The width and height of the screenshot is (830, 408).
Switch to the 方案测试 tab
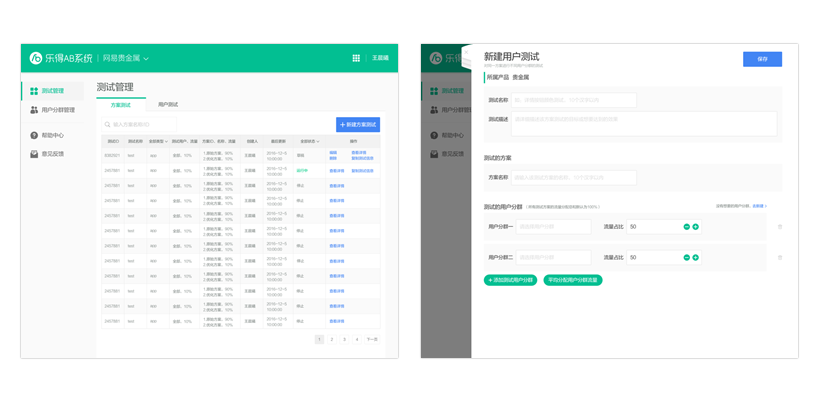pos(120,105)
